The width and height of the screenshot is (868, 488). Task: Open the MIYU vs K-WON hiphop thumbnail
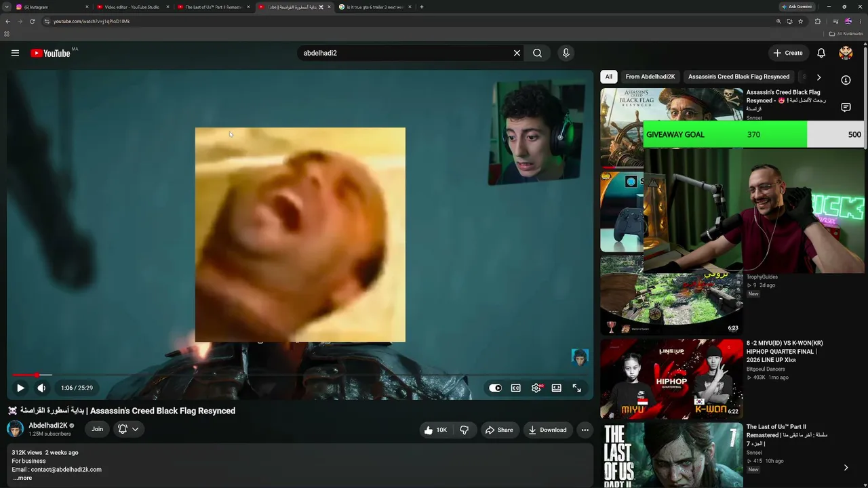tap(671, 378)
